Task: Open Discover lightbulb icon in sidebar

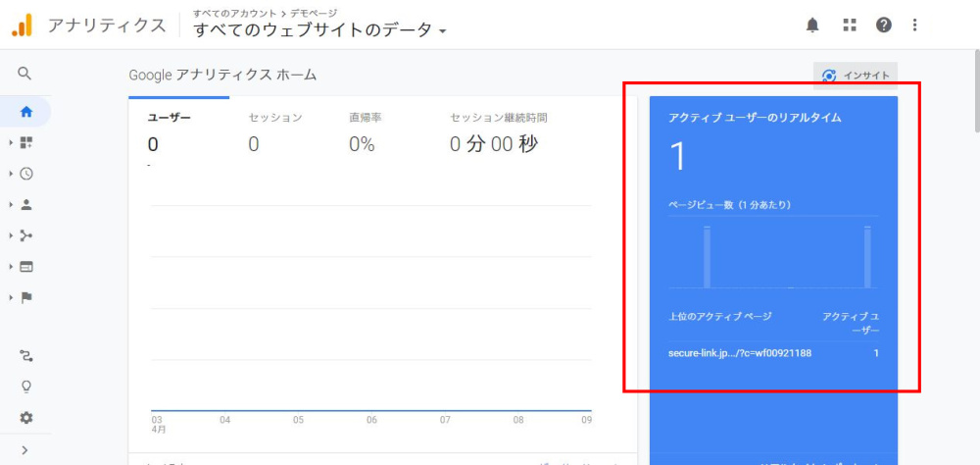Action: (26, 387)
